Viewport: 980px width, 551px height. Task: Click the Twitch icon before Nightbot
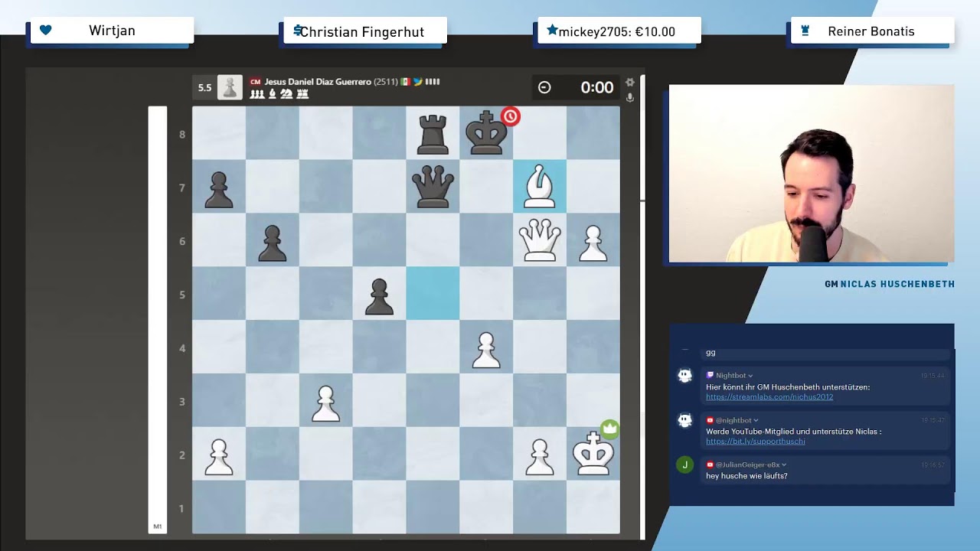[710, 376]
